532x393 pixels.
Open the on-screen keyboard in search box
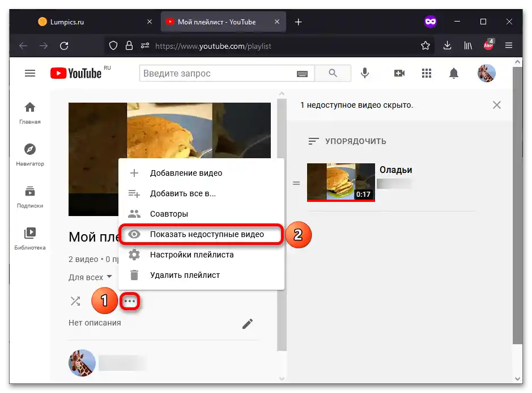pos(302,74)
